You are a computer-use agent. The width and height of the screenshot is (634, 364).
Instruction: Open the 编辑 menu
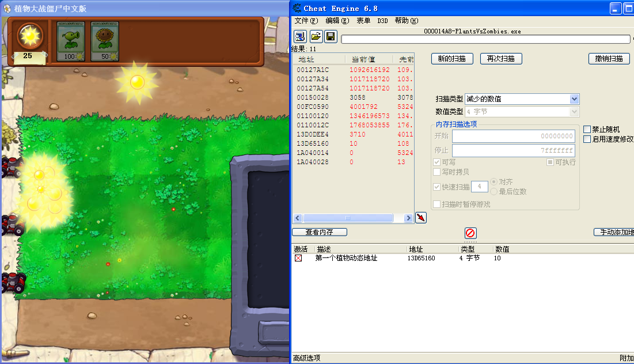coord(337,21)
